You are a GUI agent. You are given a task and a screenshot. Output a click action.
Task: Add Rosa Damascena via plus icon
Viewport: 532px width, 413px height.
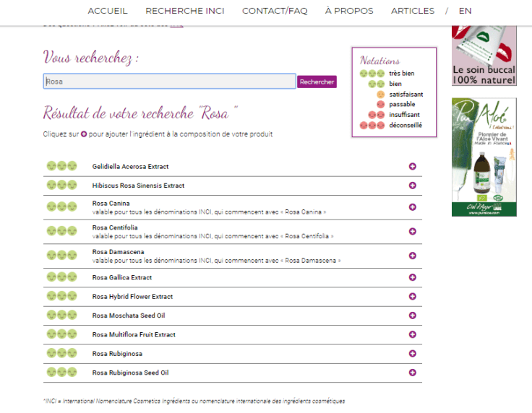413,256
